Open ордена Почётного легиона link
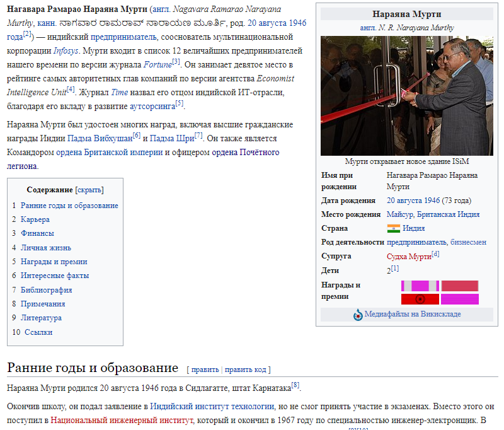The height and width of the screenshot is (430, 504). [246, 152]
